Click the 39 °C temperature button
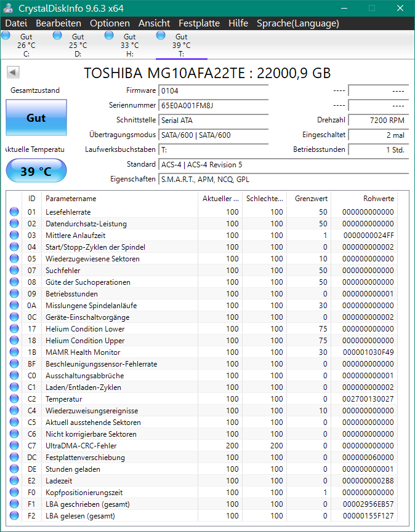Viewport: 415px width, 532px height. tap(36, 171)
